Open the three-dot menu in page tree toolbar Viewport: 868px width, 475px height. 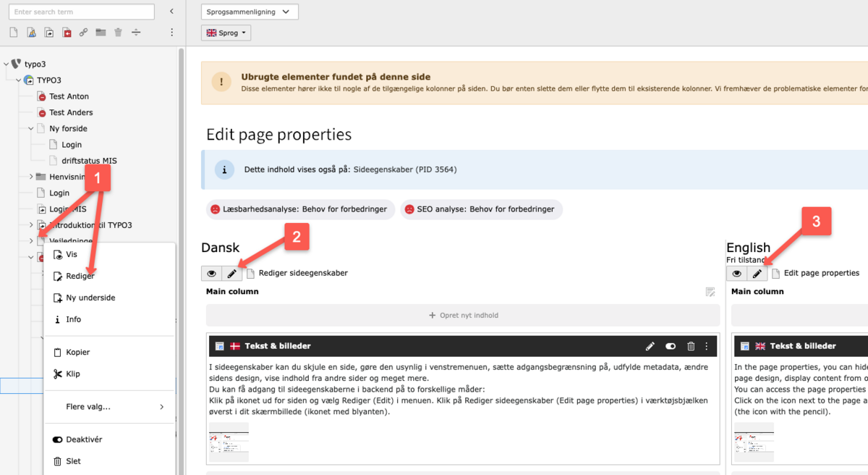[171, 33]
